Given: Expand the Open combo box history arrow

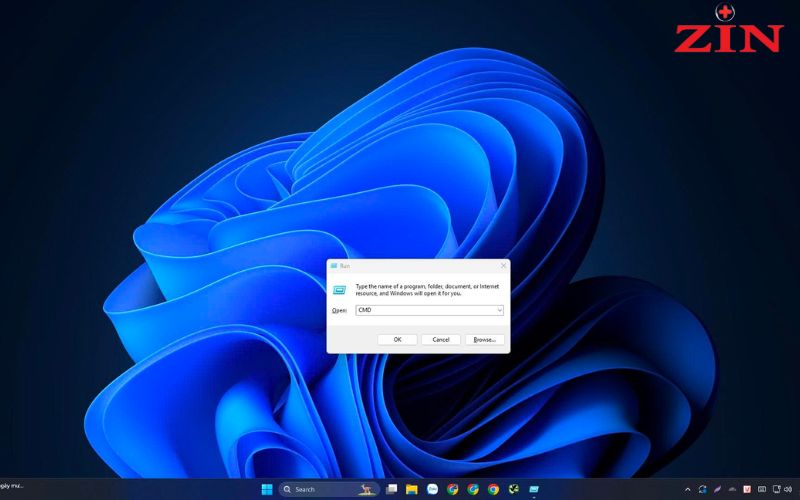Looking at the screenshot, I should (x=499, y=310).
